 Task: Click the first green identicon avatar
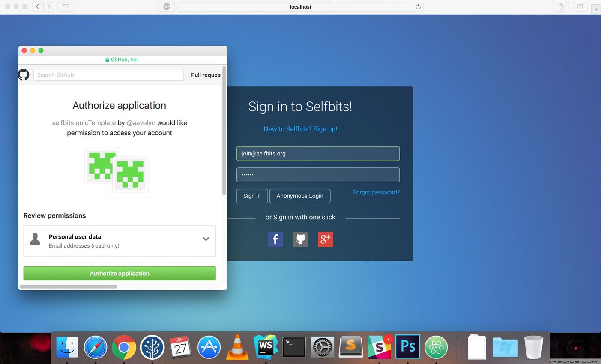[x=102, y=166]
